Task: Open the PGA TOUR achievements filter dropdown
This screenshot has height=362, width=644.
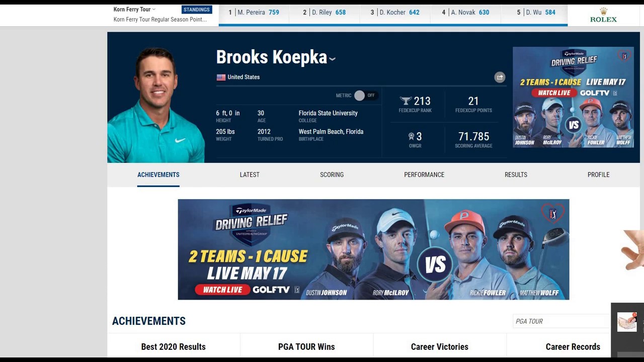Action: [x=561, y=321]
